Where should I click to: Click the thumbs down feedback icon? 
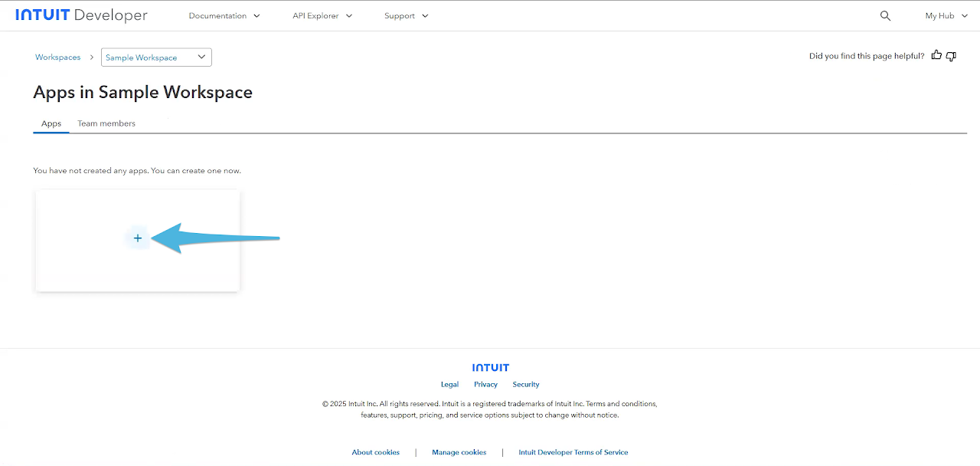tap(951, 56)
